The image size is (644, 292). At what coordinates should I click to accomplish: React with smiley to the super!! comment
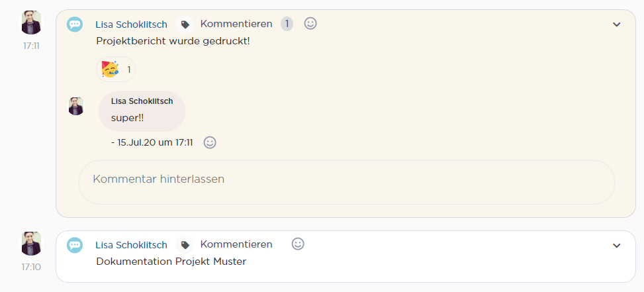point(210,142)
